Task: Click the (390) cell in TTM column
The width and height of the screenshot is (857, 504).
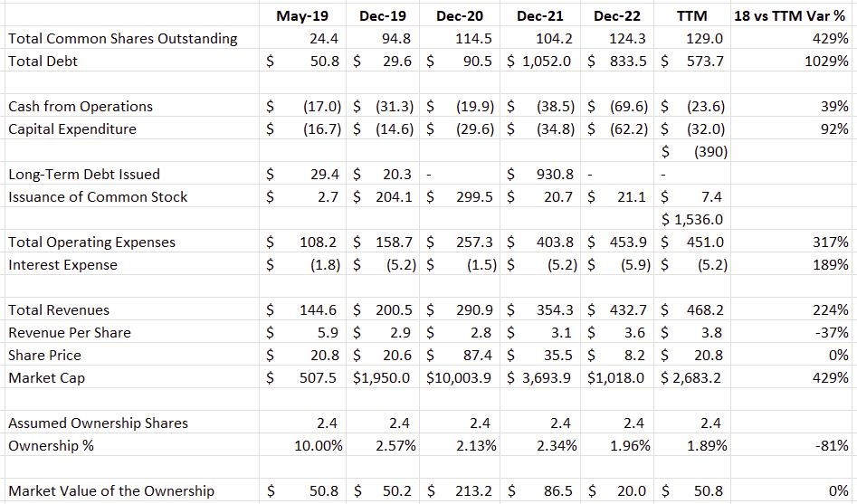Action: pyautogui.click(x=709, y=152)
